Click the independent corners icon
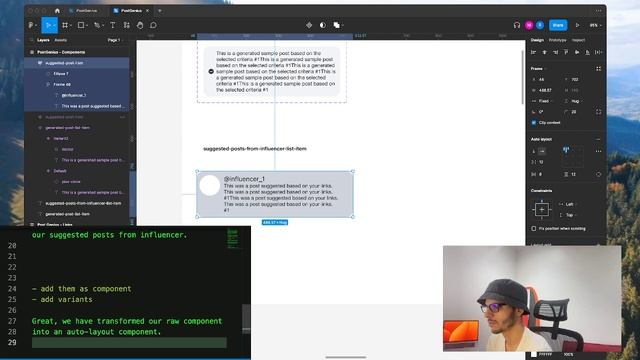 point(598,112)
